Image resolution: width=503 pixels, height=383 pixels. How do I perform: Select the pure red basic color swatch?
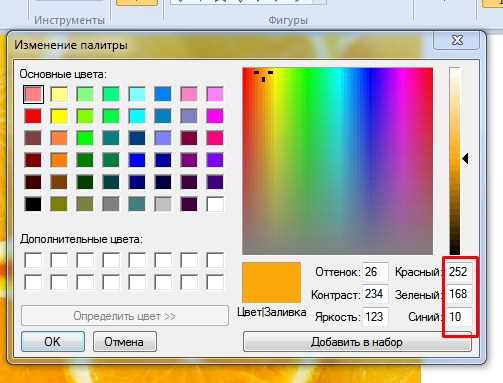click(33, 116)
